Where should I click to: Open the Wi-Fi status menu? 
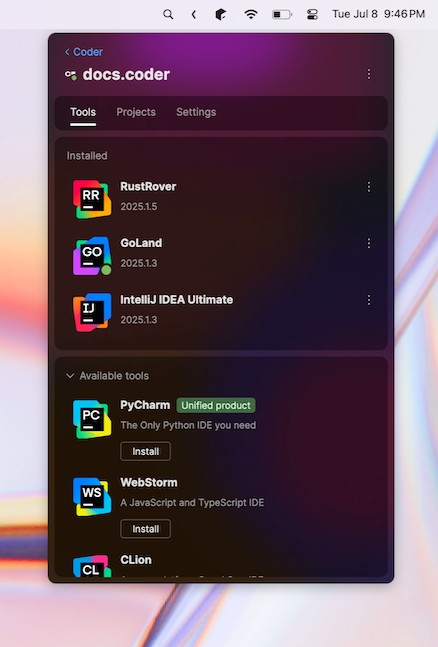click(251, 14)
